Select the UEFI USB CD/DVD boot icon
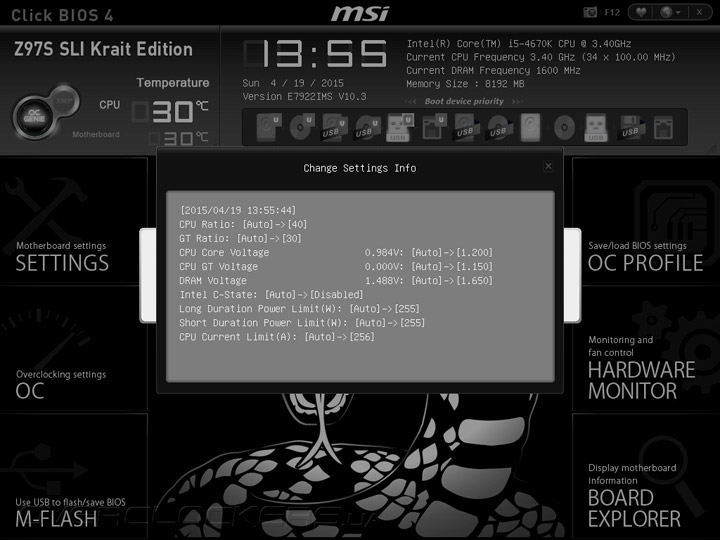The height and width of the screenshot is (540, 720). [368, 127]
